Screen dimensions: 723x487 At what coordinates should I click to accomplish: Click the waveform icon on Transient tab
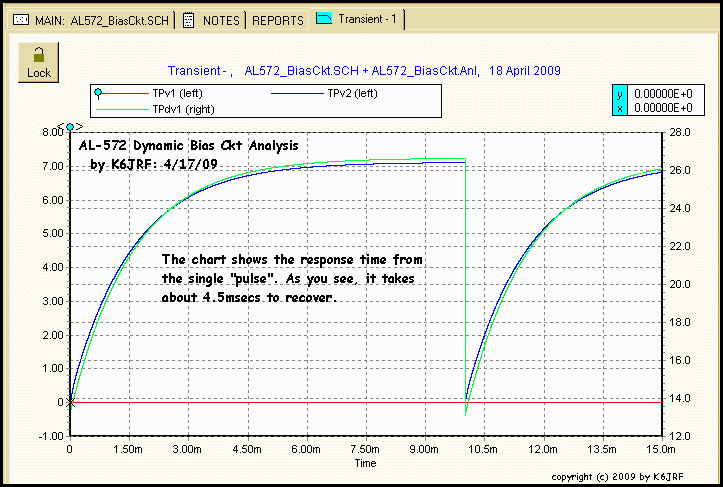point(324,18)
